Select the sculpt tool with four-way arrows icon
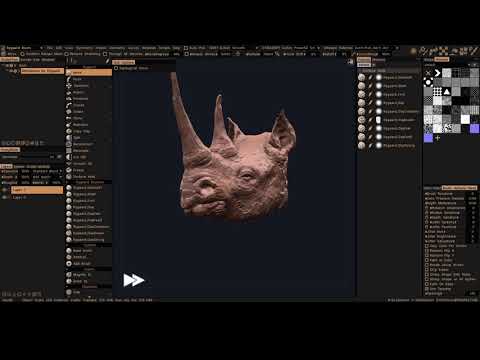 [x=69, y=86]
